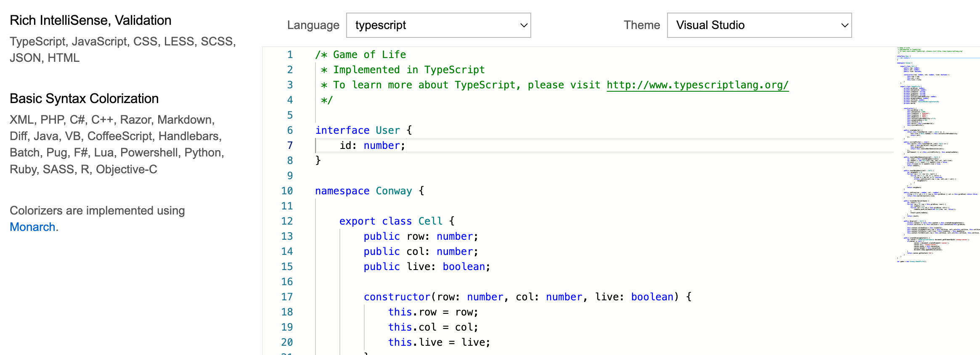Open the Language dropdown showing typescript
Screen dimensions: 980x355
438,25
